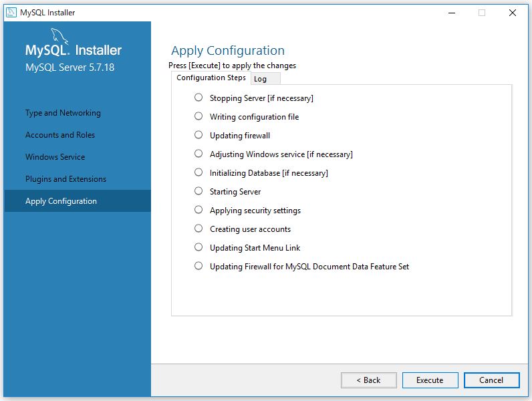The height and width of the screenshot is (401, 532).
Task: Select the Stopping Server step indicator
Action: click(198, 98)
